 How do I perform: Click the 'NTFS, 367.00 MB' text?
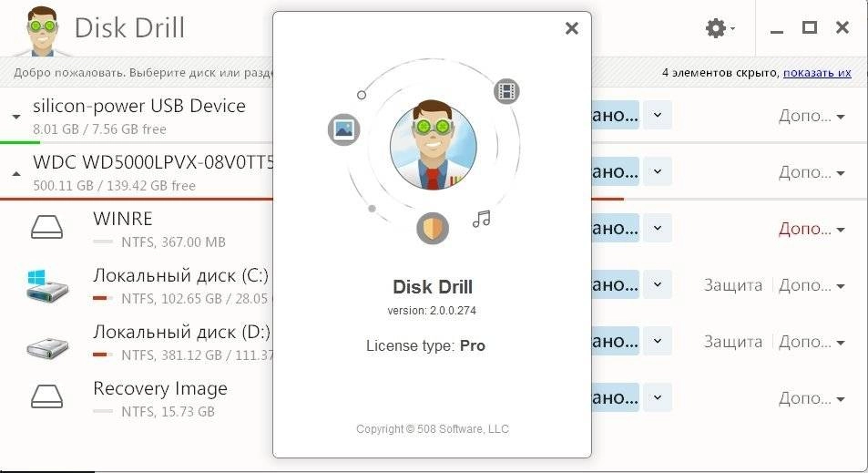point(173,242)
